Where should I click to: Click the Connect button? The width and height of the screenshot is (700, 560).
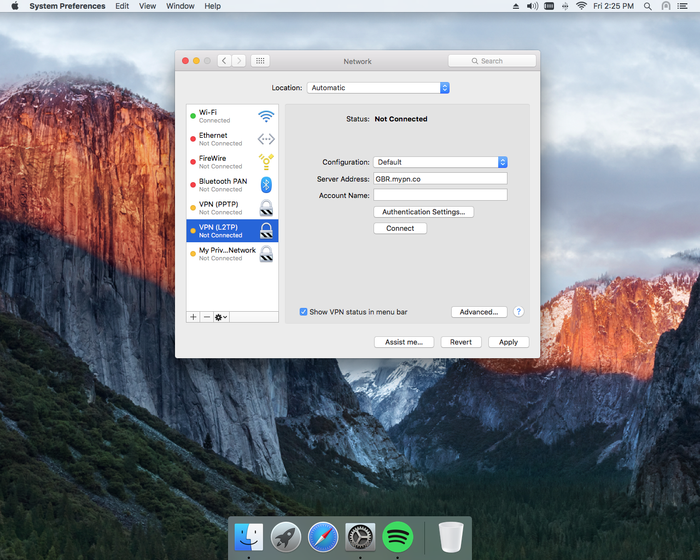(400, 228)
